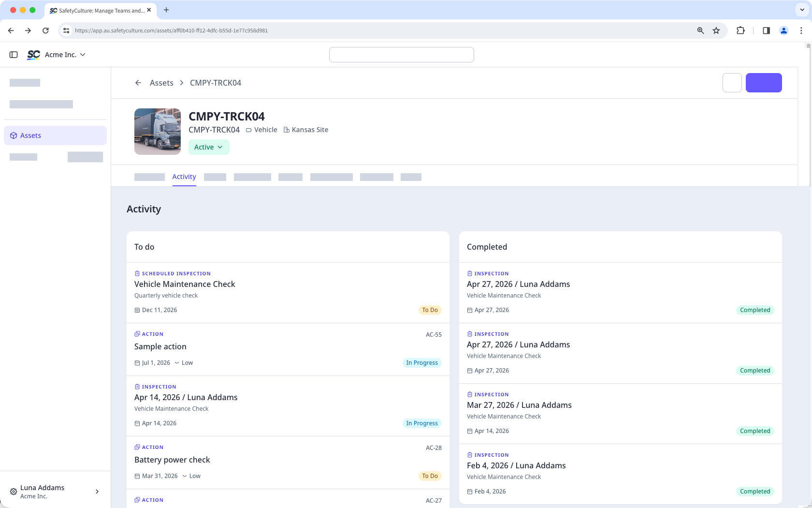This screenshot has height=508, width=812.
Task: Click the Completed section heading
Action: 487,247
